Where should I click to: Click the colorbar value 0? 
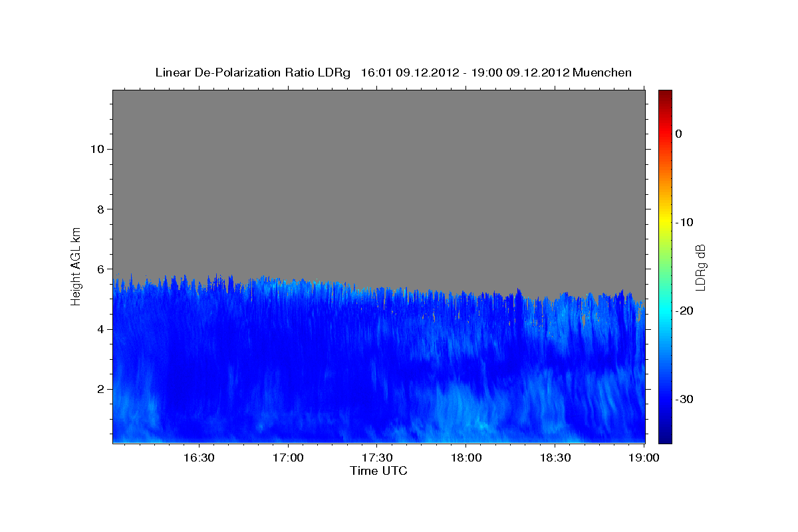pos(679,134)
